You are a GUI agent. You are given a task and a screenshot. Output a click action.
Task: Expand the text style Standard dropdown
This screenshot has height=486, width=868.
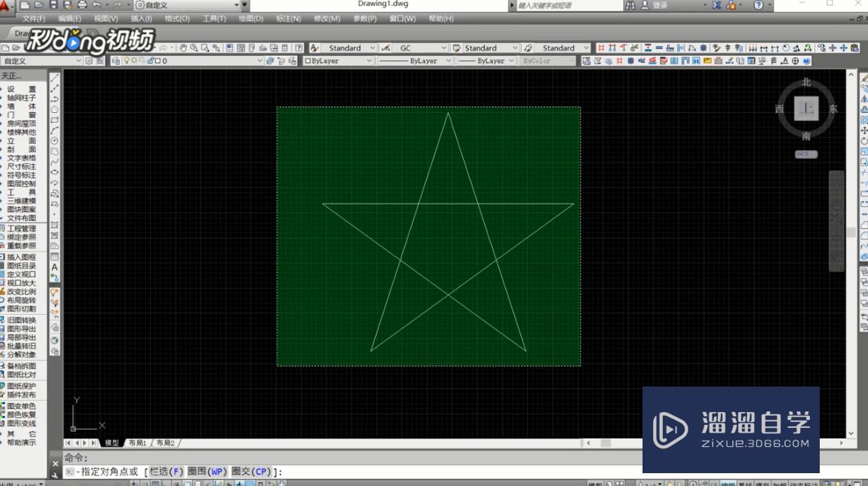click(x=373, y=48)
